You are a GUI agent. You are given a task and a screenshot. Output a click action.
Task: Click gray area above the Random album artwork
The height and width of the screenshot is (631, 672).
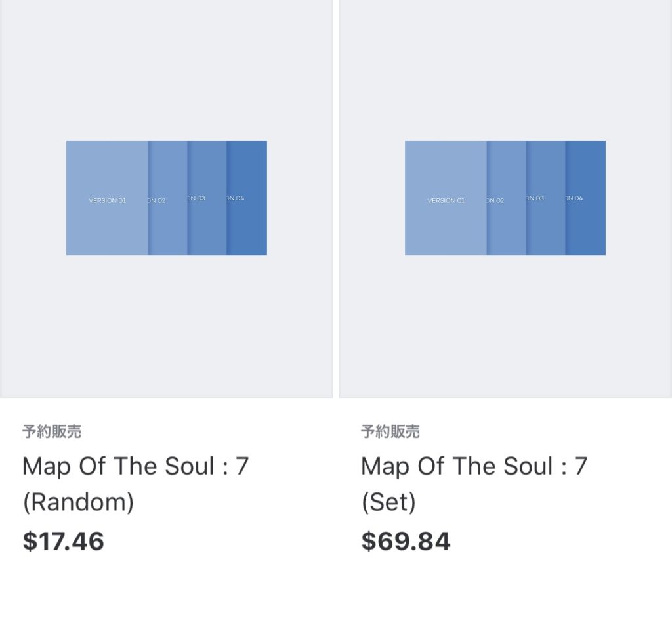click(167, 70)
